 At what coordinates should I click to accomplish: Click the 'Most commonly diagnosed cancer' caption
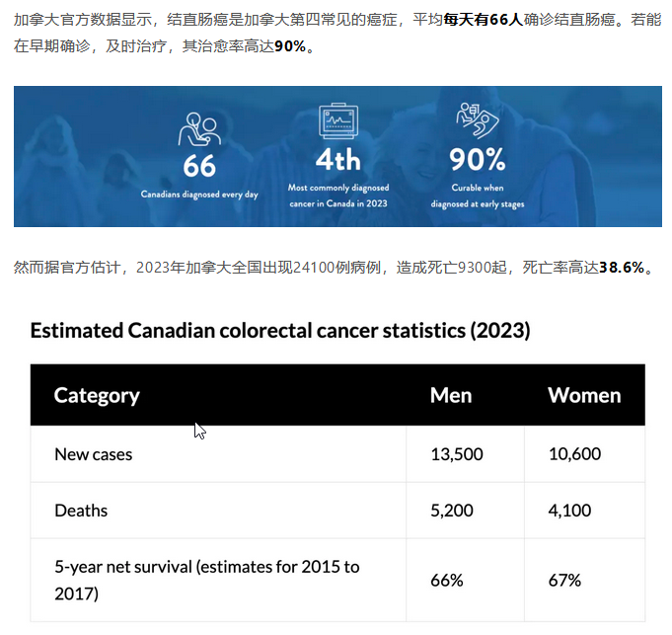(338, 195)
